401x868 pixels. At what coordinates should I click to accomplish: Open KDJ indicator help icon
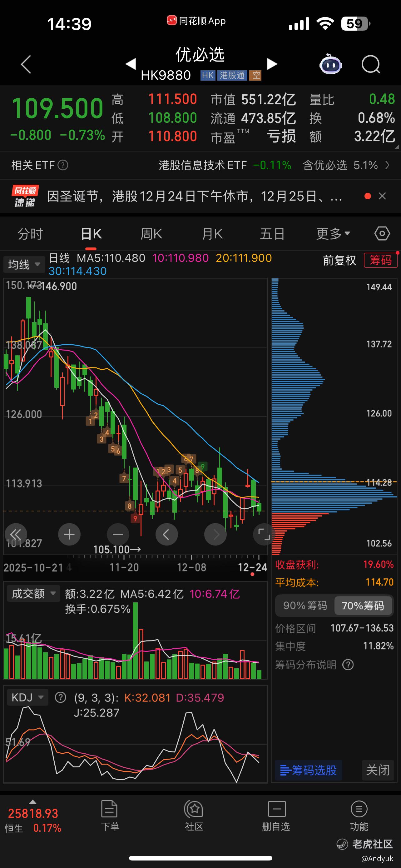[x=61, y=697]
